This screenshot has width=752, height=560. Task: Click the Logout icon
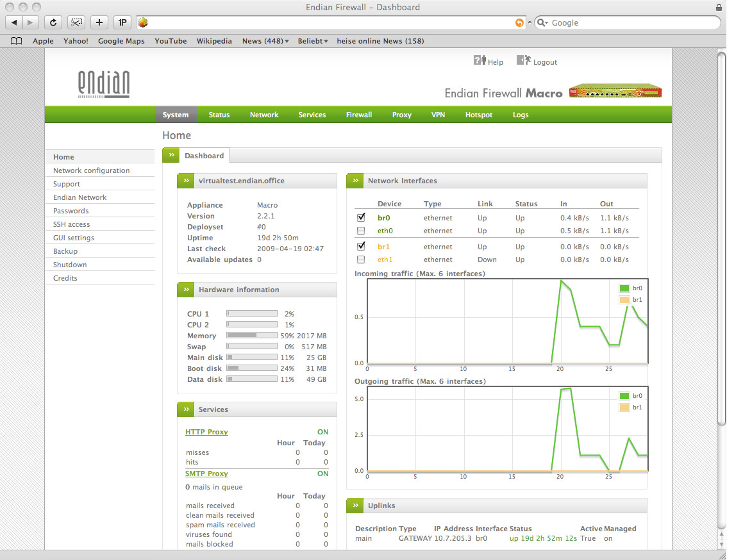click(x=524, y=60)
